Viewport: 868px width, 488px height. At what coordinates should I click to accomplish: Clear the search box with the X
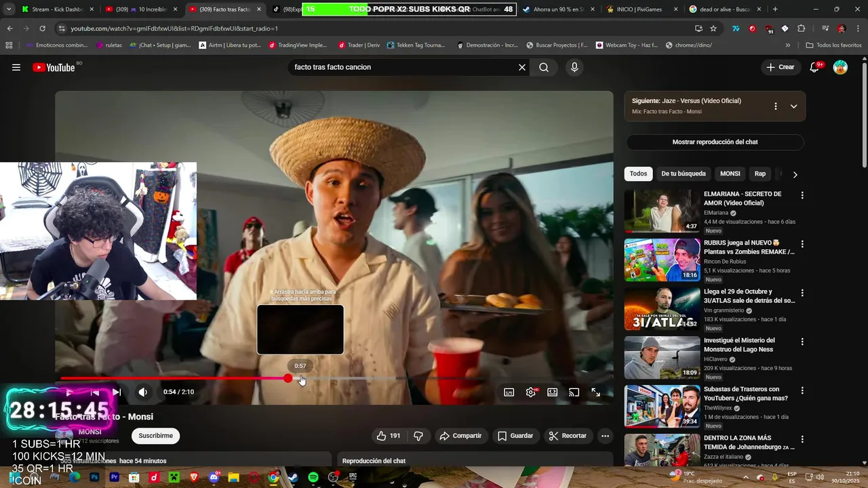point(522,67)
